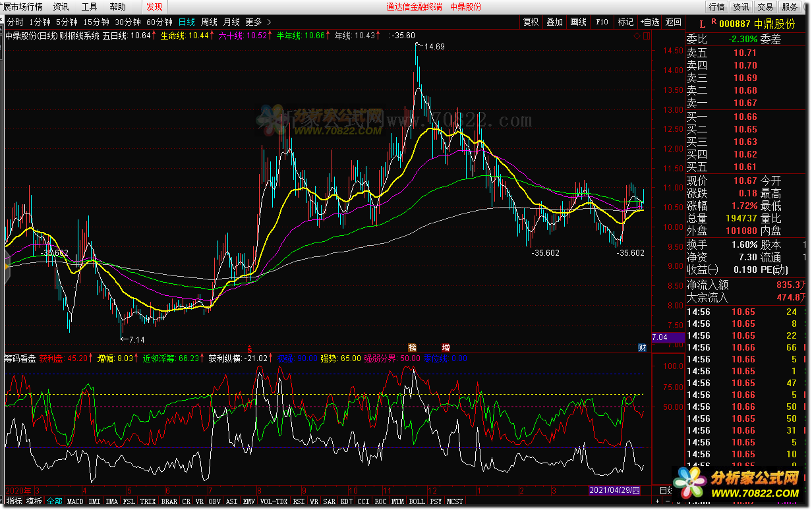Click the 交易 trade button
The height and width of the screenshot is (510, 812).
[x=765, y=7]
